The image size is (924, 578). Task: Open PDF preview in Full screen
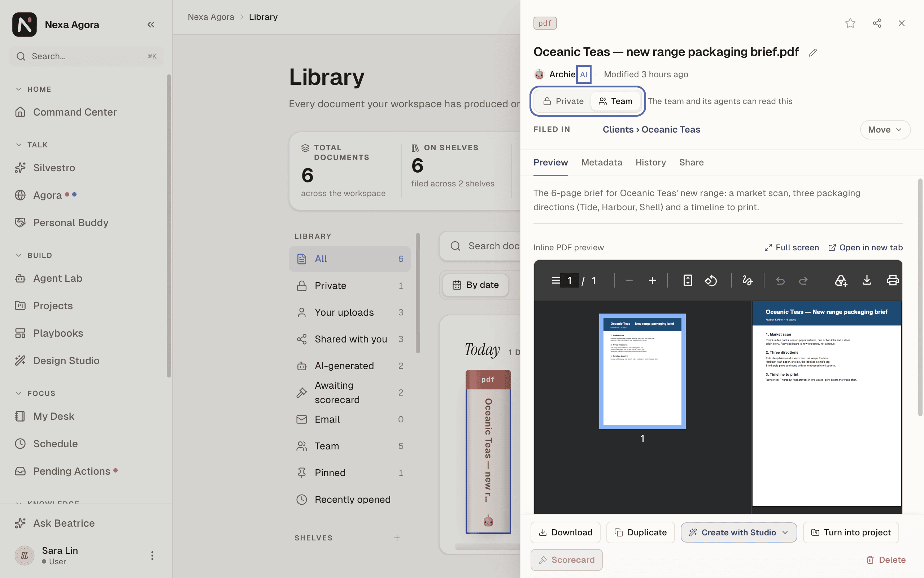pos(792,248)
